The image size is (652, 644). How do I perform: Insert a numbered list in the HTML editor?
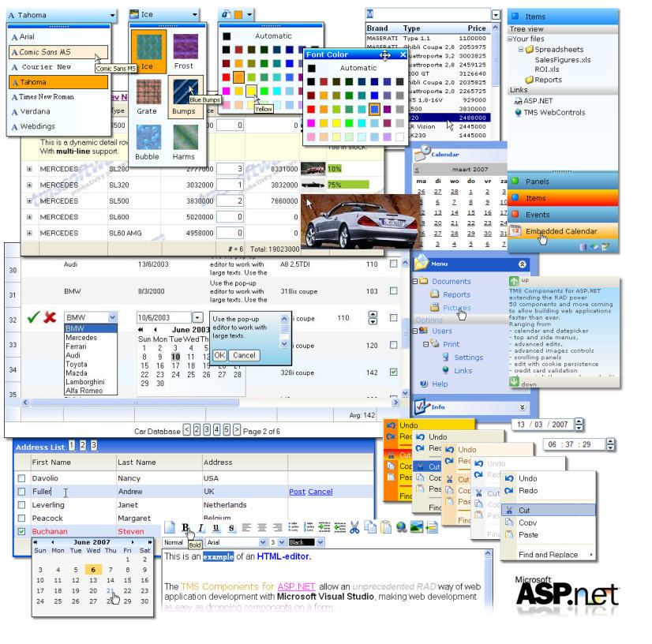(x=309, y=527)
